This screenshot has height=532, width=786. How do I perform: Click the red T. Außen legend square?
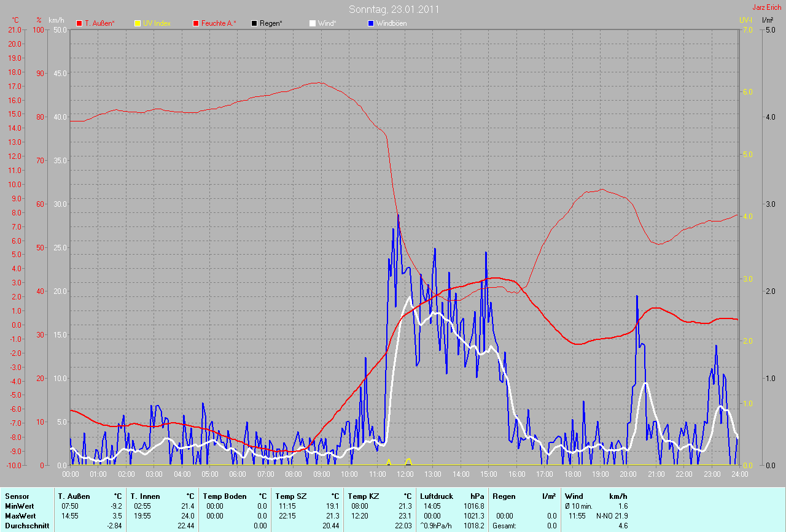pos(79,23)
